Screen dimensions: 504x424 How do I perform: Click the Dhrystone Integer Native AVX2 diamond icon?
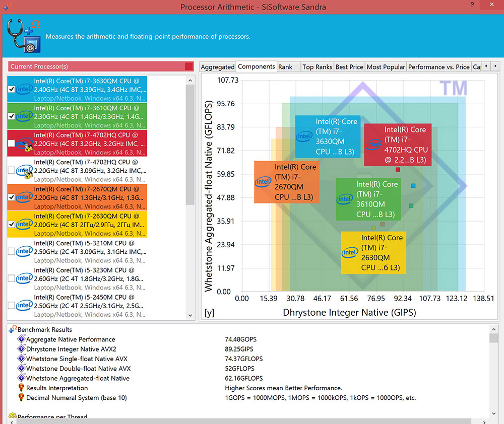pyautogui.click(x=22, y=348)
